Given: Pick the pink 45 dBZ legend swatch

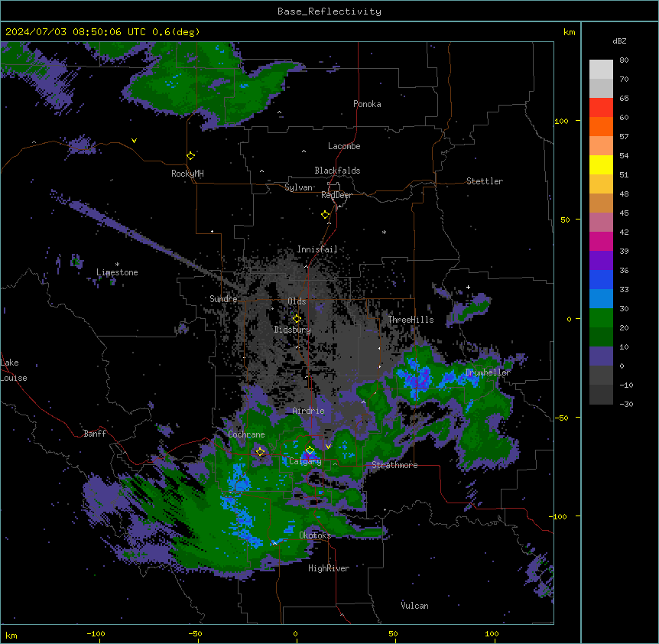Looking at the screenshot, I should pyautogui.click(x=601, y=222).
